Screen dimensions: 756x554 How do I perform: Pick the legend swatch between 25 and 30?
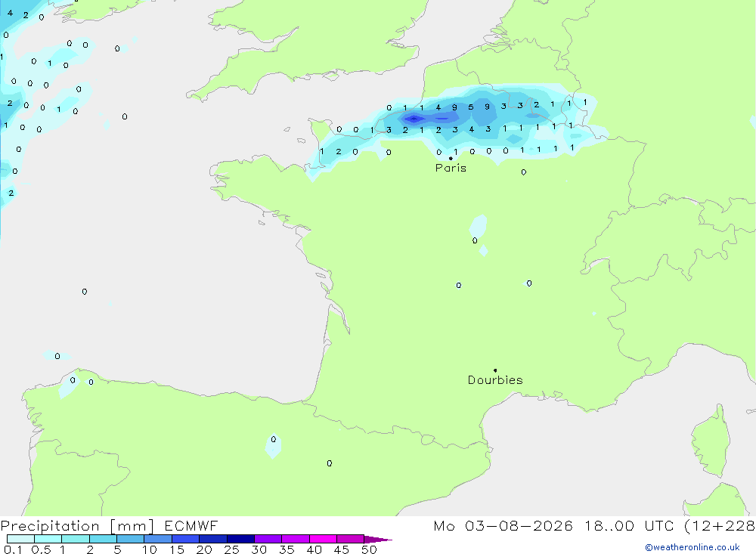(x=240, y=539)
